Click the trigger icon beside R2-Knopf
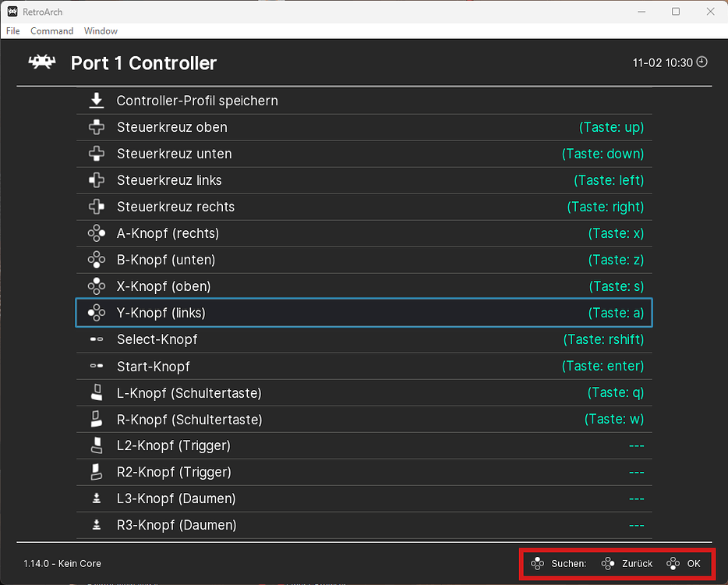This screenshot has height=585, width=728. pyautogui.click(x=97, y=472)
